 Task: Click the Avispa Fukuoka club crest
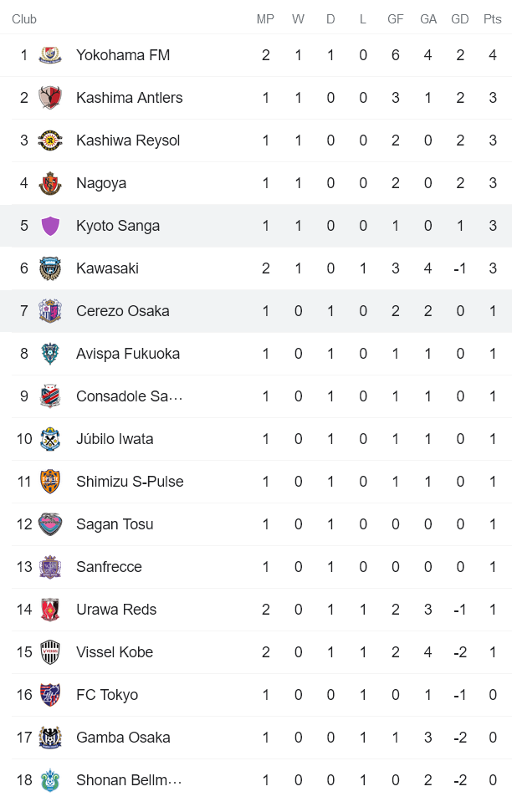pyautogui.click(x=49, y=353)
